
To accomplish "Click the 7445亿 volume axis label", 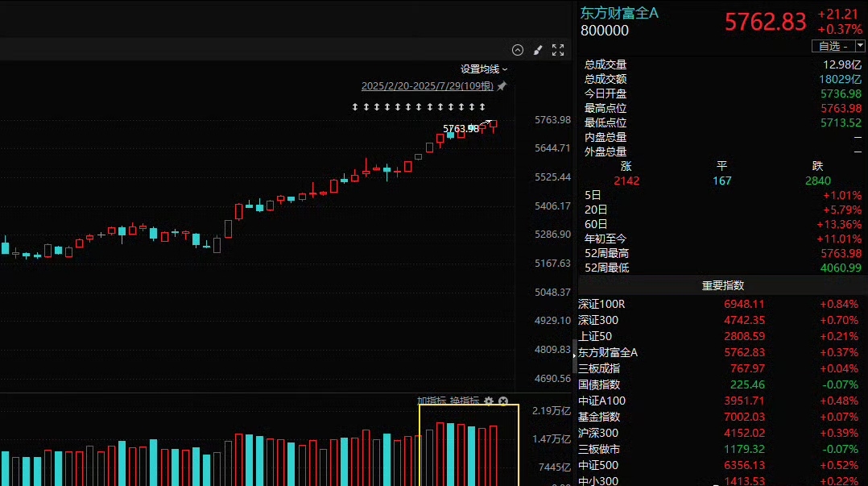I will 554,467.
